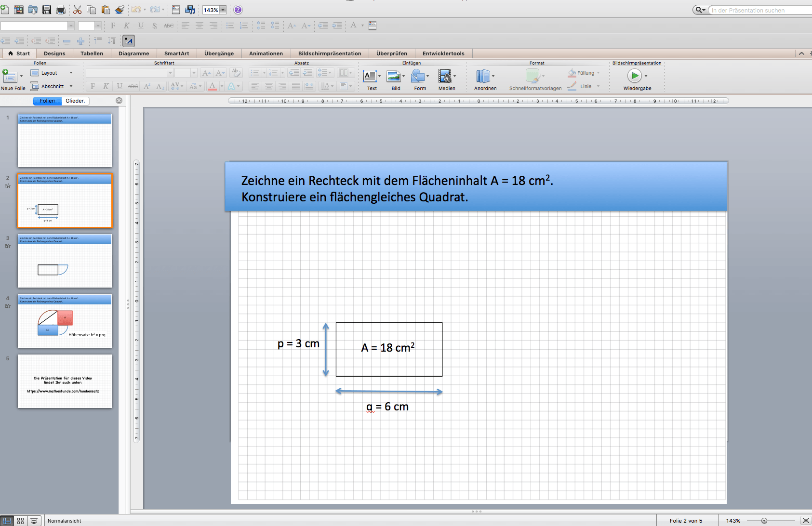Viewport: 812px width, 526px height.
Task: Click the redo arrow icon
Action: 154,10
